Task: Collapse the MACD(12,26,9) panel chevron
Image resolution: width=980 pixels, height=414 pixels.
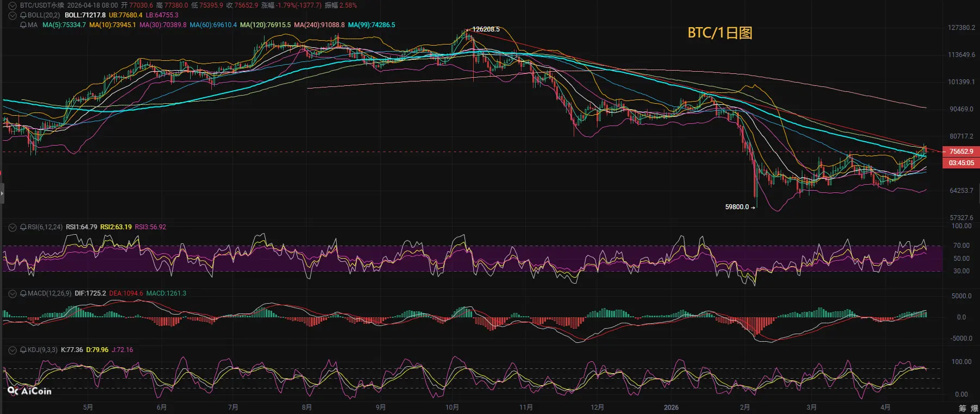Action: click(12, 293)
